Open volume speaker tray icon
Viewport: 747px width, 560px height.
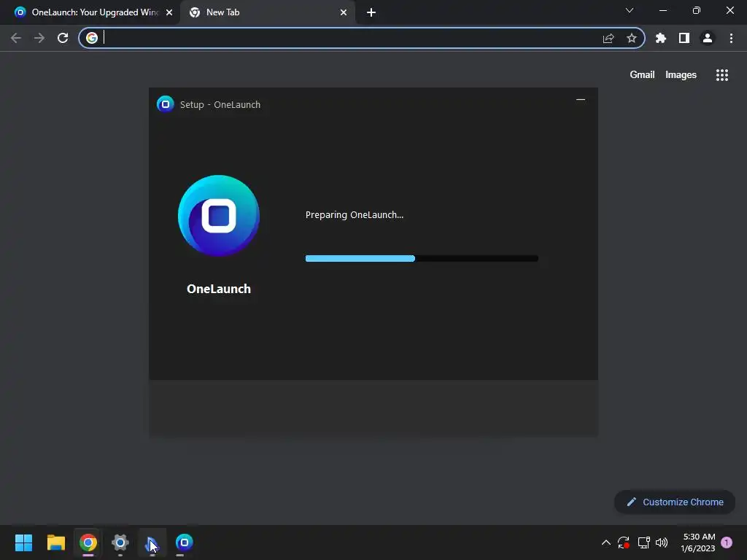point(662,542)
